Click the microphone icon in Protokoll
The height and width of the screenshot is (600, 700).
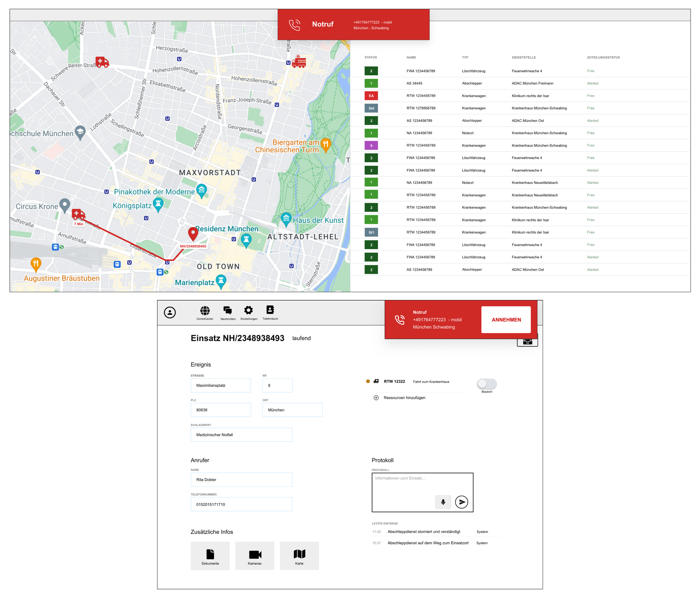[x=443, y=502]
